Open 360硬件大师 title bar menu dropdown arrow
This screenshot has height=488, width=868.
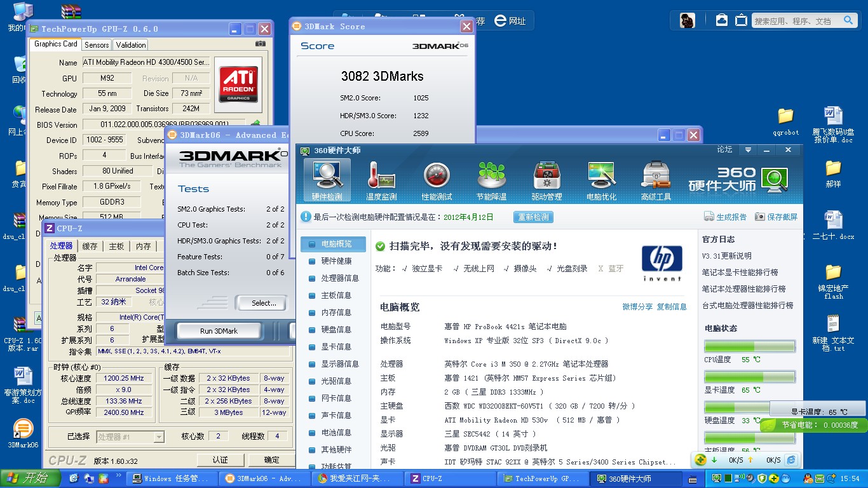tap(748, 150)
